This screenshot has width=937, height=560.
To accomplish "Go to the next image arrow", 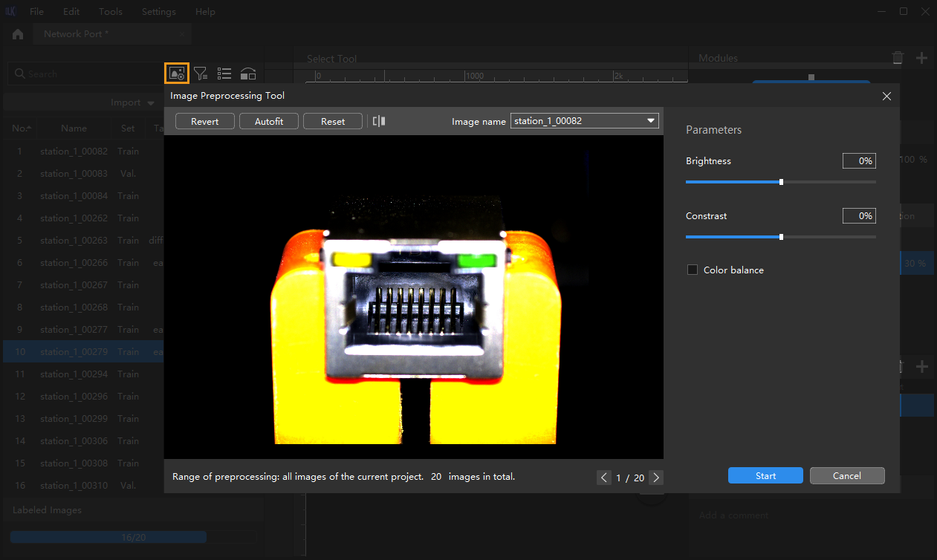I will [x=655, y=478].
